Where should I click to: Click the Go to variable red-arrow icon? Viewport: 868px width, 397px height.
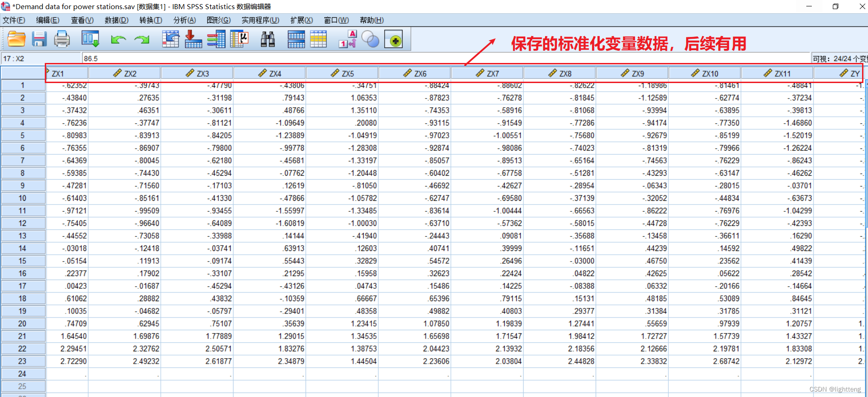click(x=193, y=39)
